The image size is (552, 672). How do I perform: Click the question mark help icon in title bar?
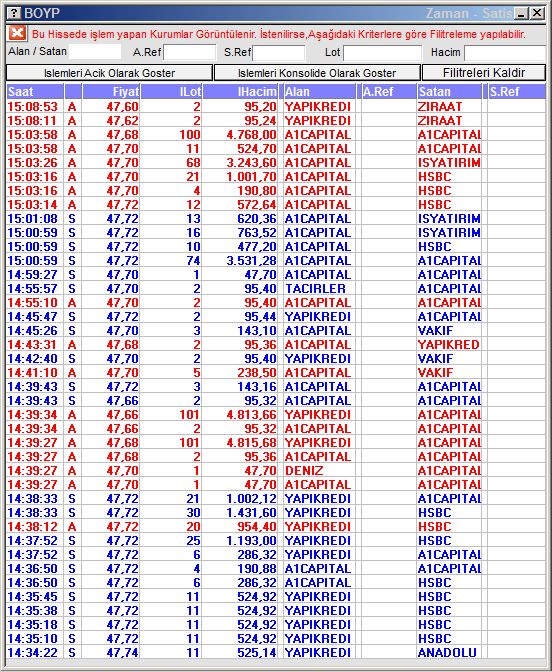(14, 13)
